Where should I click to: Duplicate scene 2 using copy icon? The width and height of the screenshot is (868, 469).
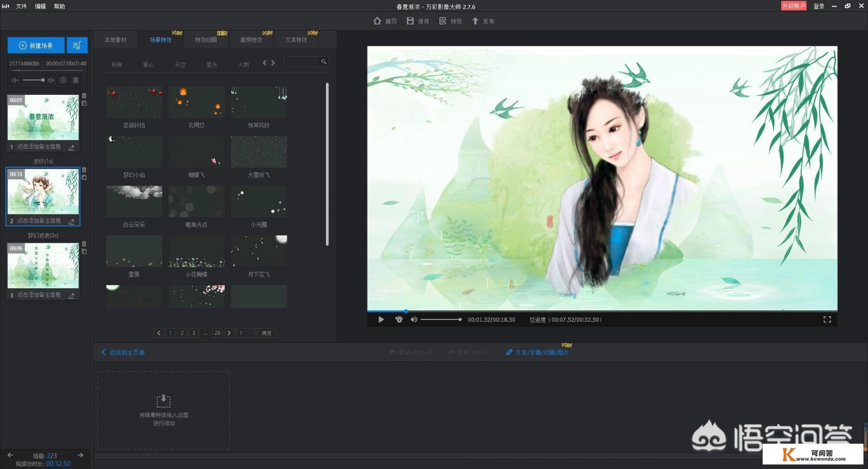84,178
